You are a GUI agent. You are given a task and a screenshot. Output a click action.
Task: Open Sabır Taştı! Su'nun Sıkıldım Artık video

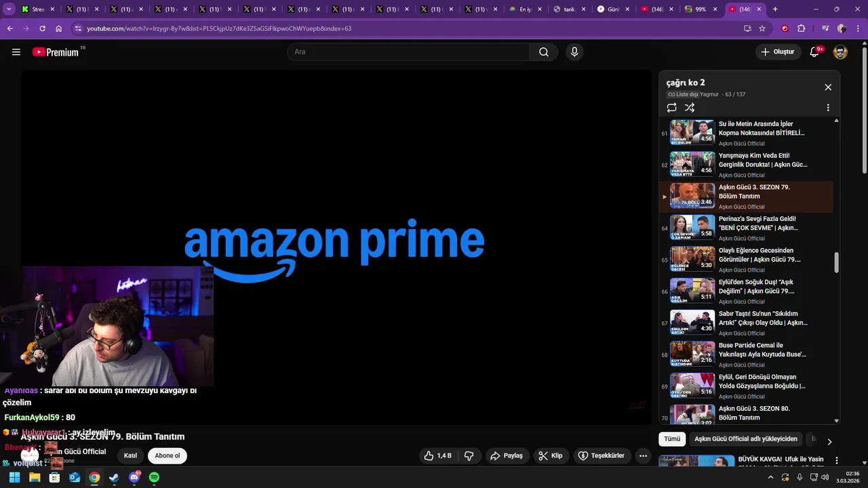(746, 323)
